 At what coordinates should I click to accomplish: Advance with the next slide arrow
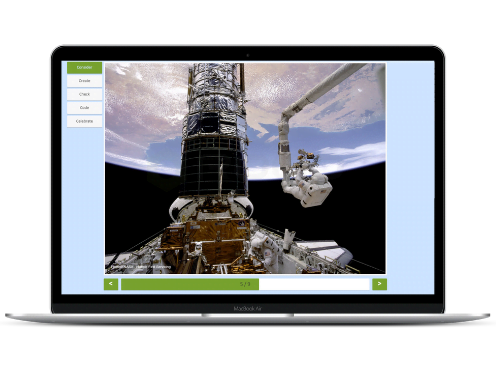point(379,284)
